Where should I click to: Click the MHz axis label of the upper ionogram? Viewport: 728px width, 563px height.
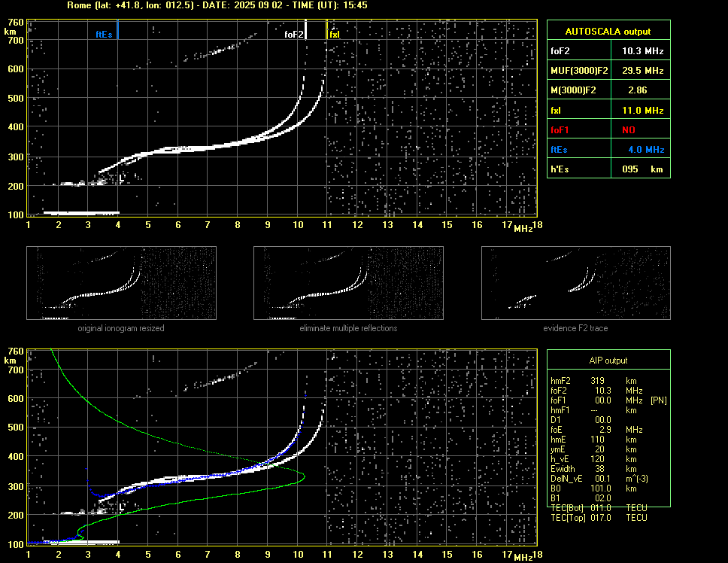523,228
